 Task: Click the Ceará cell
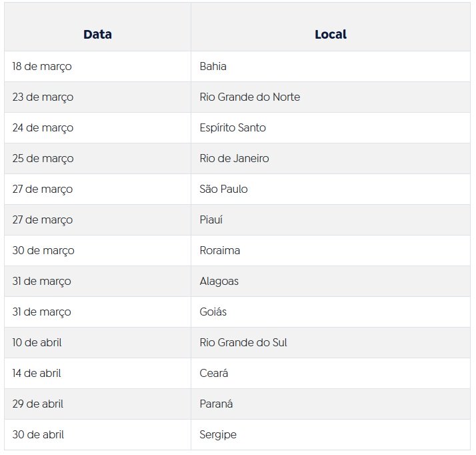214,374
